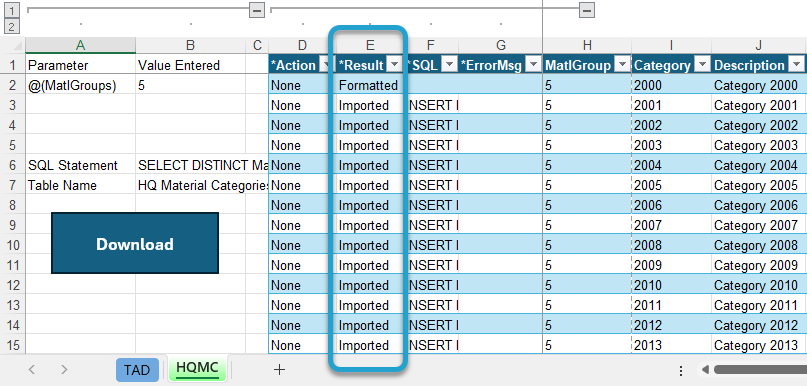The width and height of the screenshot is (807, 386).
Task: Click outline level 1 button
Action: 12,9
